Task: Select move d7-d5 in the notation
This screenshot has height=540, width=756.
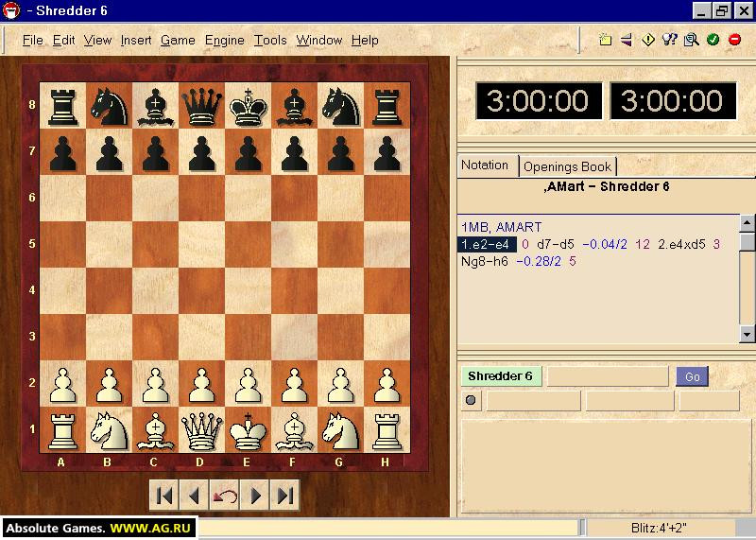Action: tap(556, 245)
